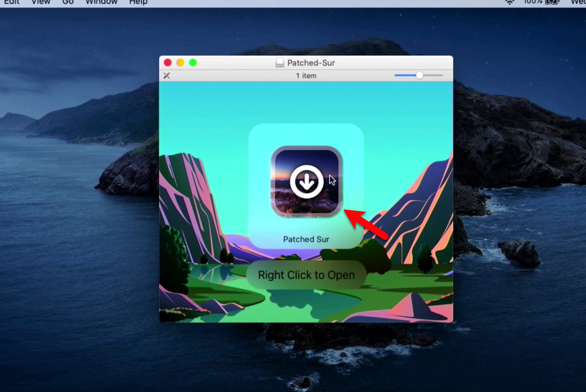Screen dimensions: 586x392
Task: Select the Patched Sur app icon
Action: [306, 181]
